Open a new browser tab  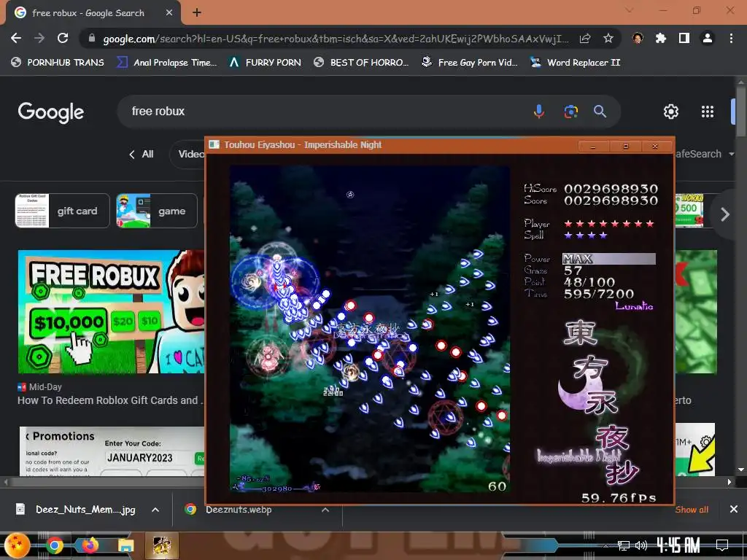(197, 13)
